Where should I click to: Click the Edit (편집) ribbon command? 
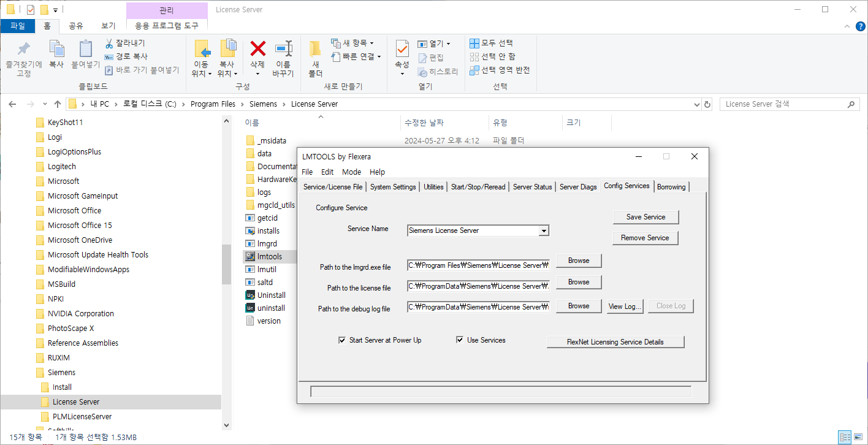[431, 58]
